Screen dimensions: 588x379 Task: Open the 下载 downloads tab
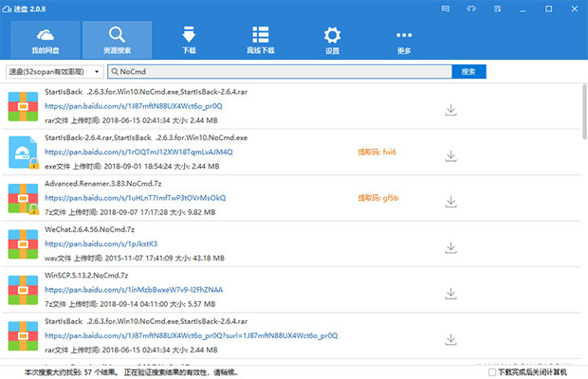point(189,40)
